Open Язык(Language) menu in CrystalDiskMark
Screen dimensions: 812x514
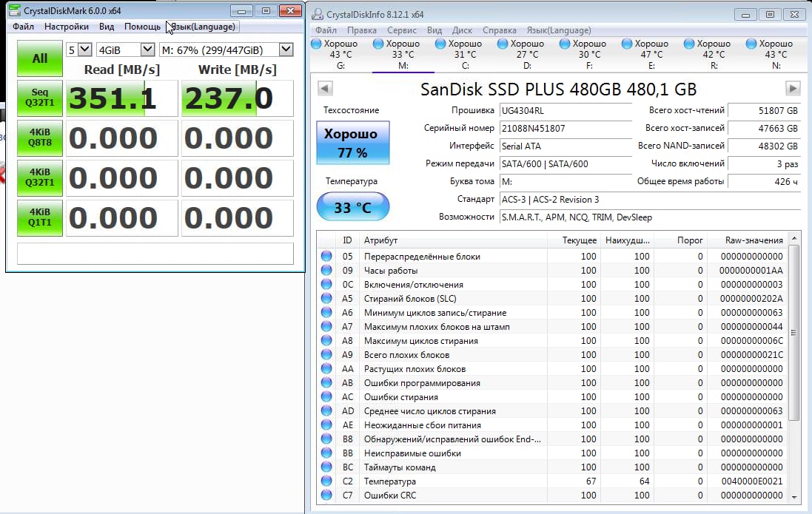tap(203, 27)
